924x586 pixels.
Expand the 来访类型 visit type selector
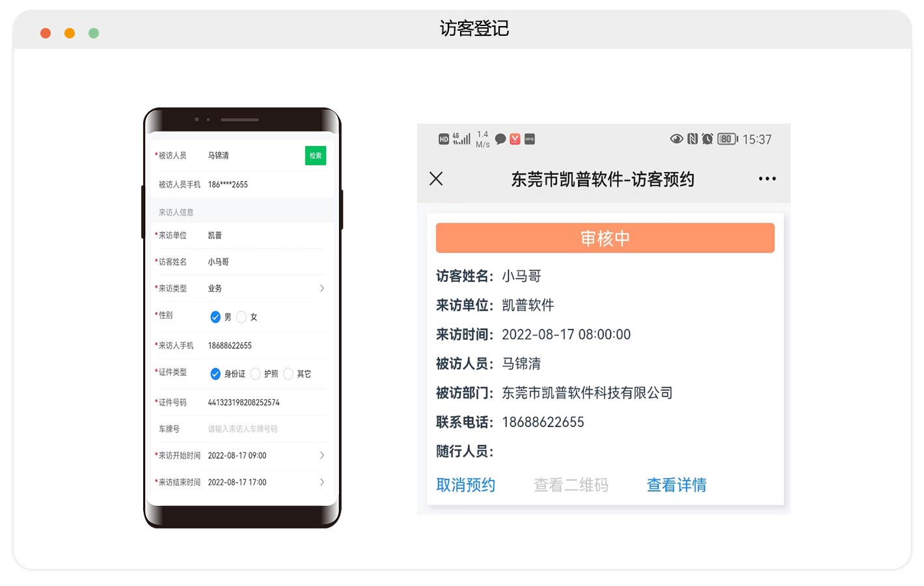pyautogui.click(x=321, y=288)
